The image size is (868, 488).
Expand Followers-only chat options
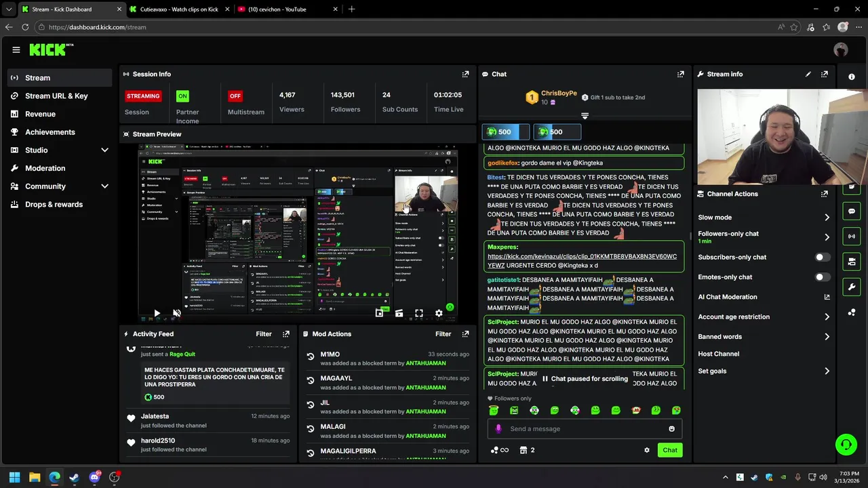click(x=827, y=237)
